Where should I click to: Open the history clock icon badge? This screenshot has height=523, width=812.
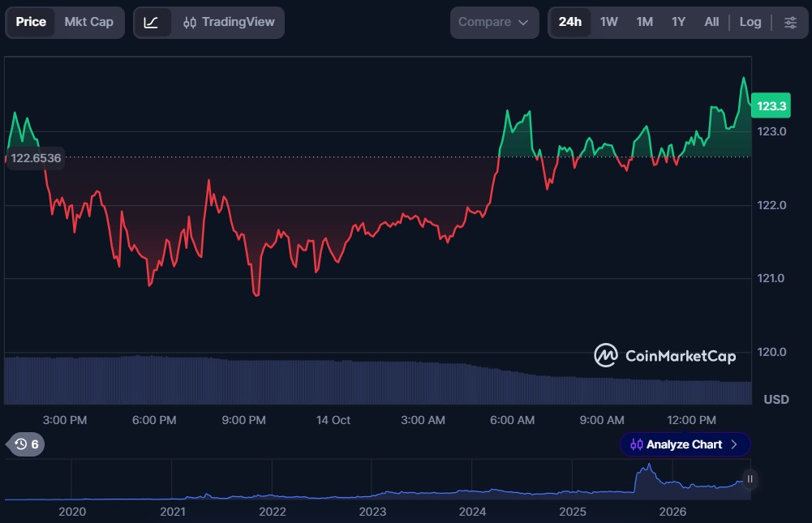[26, 444]
